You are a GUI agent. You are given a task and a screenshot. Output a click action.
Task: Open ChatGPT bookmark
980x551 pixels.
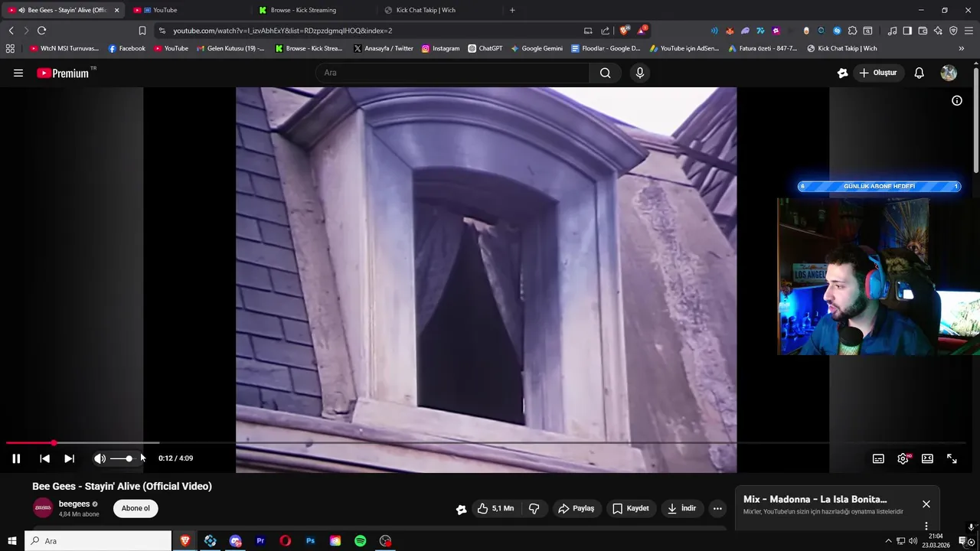pos(485,48)
